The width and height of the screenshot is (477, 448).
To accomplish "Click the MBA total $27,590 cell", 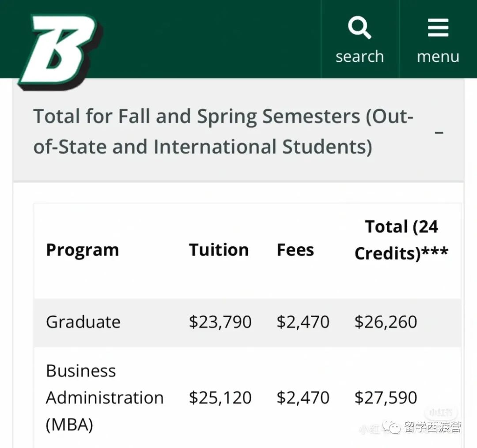I will pyautogui.click(x=386, y=398).
